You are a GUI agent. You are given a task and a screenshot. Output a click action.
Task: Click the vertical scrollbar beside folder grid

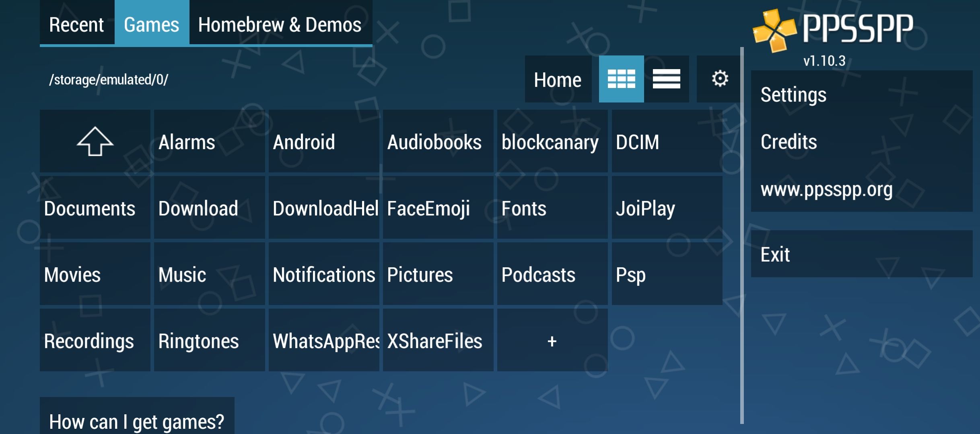742,235
